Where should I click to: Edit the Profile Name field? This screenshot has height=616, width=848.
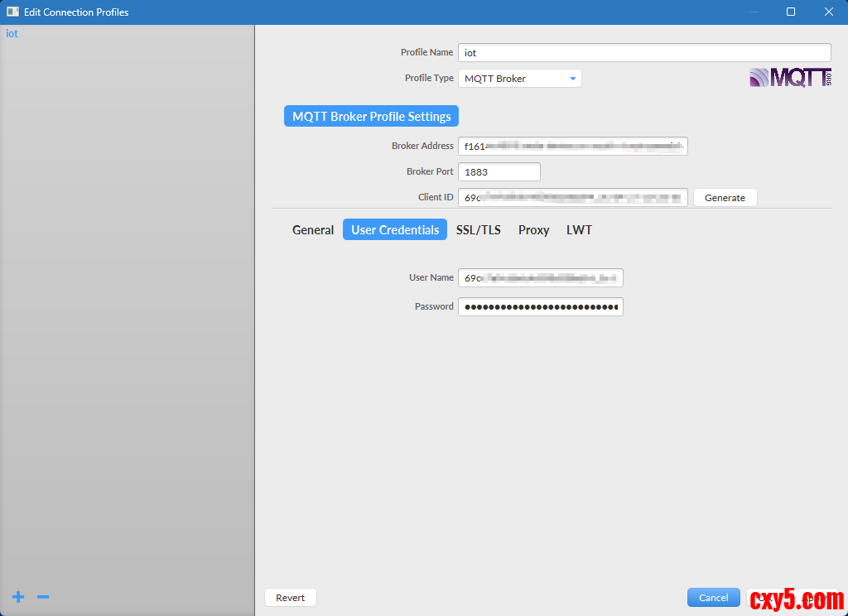coord(644,52)
